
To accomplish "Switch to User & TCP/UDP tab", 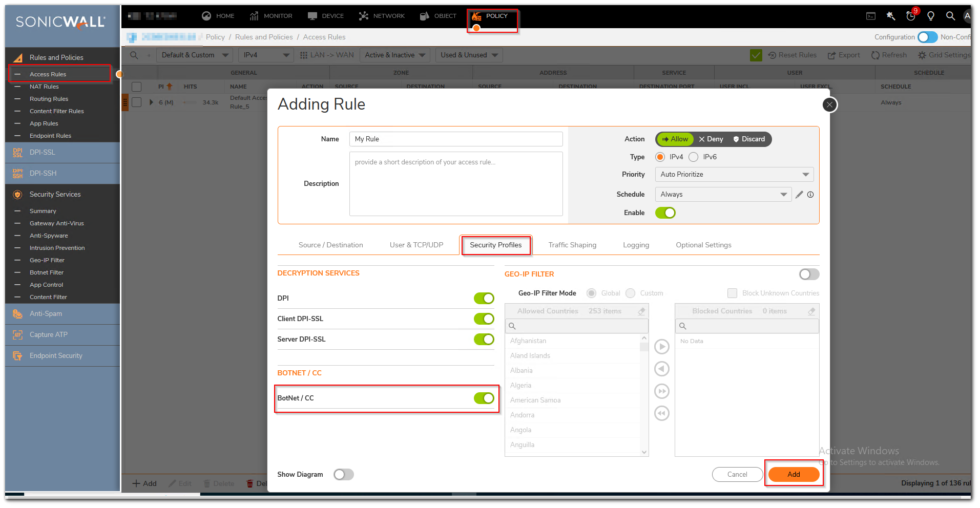I will [416, 245].
